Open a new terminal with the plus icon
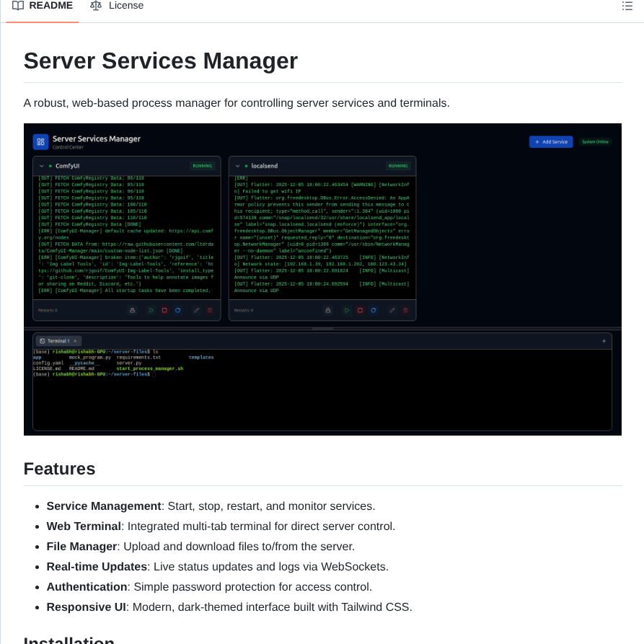Image resolution: width=644 pixels, height=644 pixels. coord(604,340)
